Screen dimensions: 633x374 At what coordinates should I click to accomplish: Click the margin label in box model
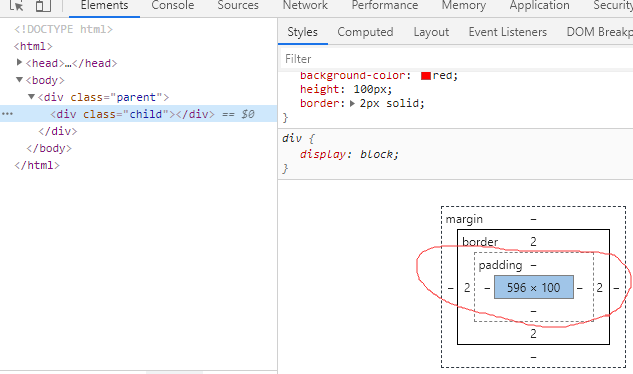464,219
